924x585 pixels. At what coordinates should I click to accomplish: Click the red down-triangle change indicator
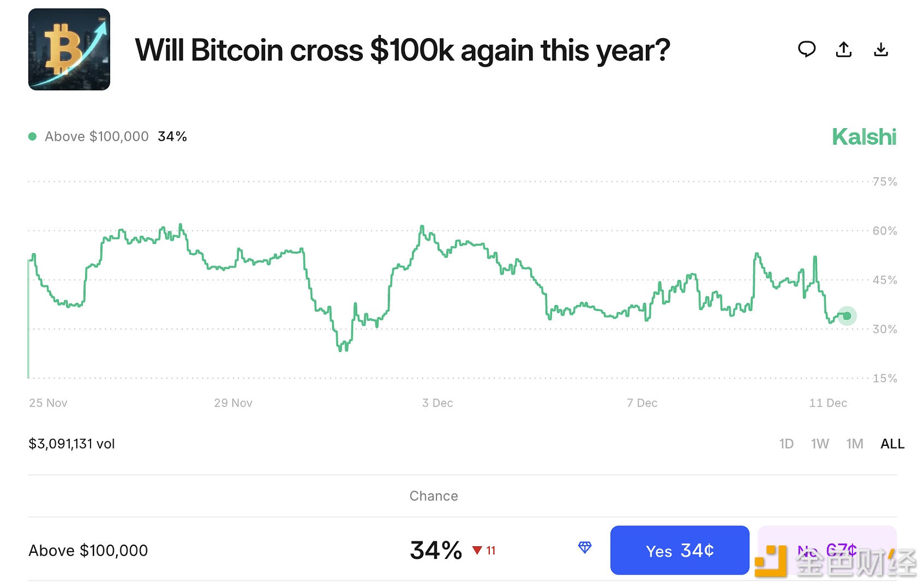[477, 550]
